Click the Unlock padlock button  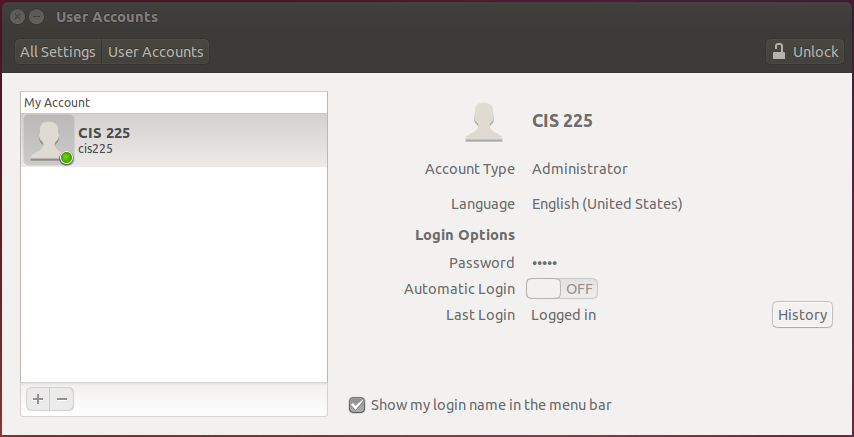click(804, 52)
